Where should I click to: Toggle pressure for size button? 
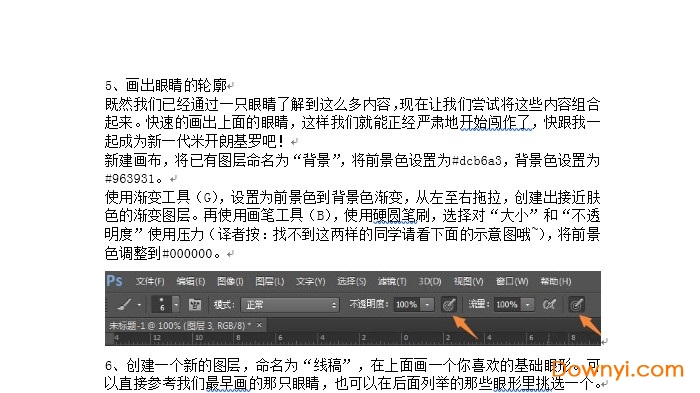576,305
